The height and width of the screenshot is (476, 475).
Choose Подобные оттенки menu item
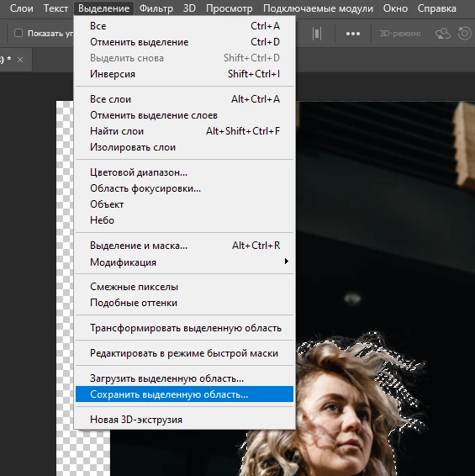[185, 303]
